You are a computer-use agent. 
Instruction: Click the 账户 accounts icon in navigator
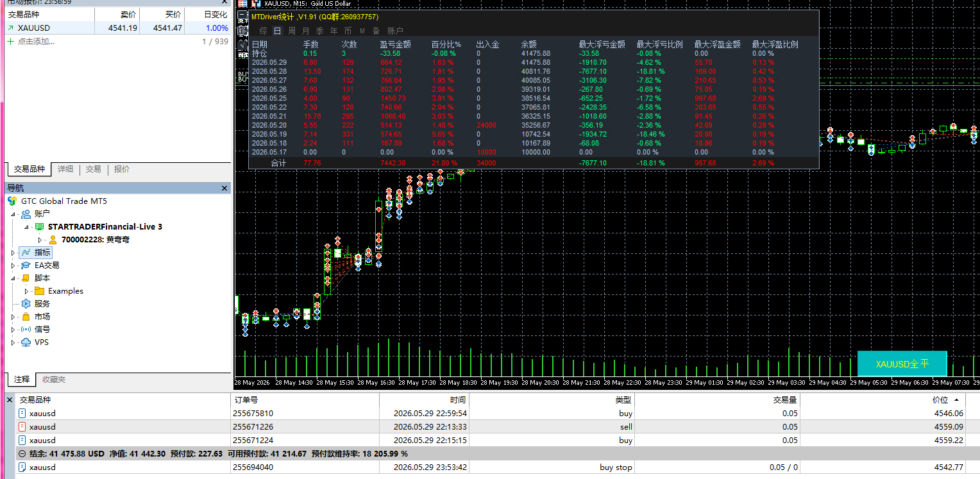coord(26,214)
